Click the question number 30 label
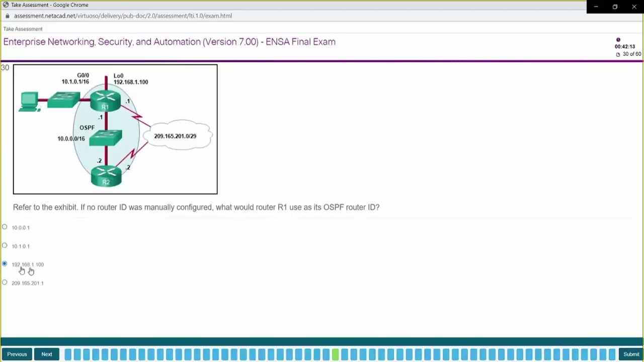The height and width of the screenshot is (362, 644). click(x=5, y=68)
